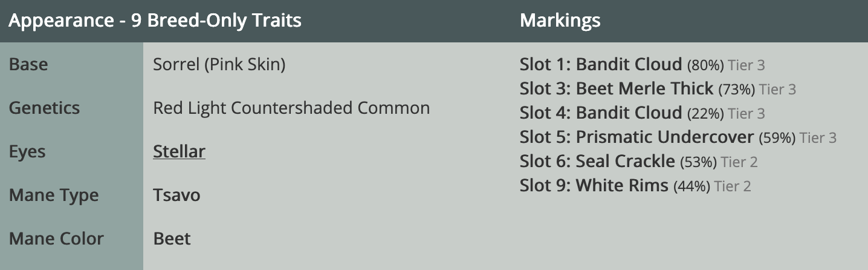Select Slot 9: White Rims marking
Viewport: 868px width, 270px height.
coord(635,185)
